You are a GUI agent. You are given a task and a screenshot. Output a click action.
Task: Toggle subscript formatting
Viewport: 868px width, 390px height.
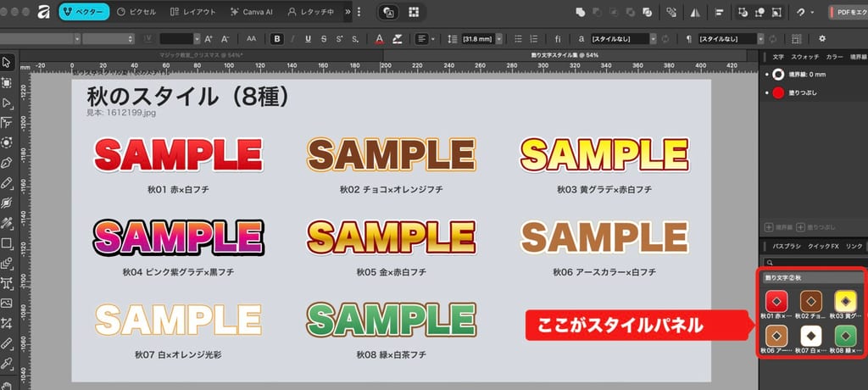point(355,39)
